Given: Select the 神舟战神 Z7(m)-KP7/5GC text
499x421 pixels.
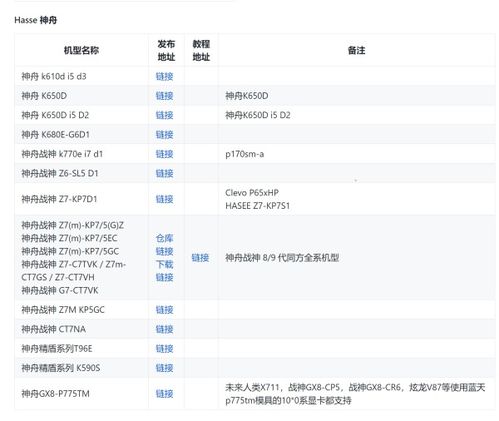Looking at the screenshot, I should pyautogui.click(x=70, y=251).
